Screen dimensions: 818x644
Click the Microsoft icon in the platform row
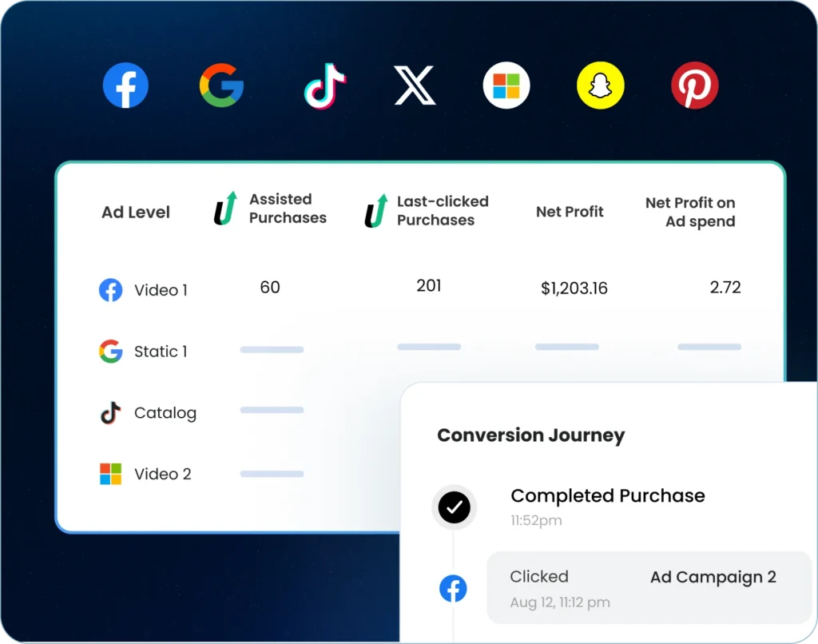(505, 85)
